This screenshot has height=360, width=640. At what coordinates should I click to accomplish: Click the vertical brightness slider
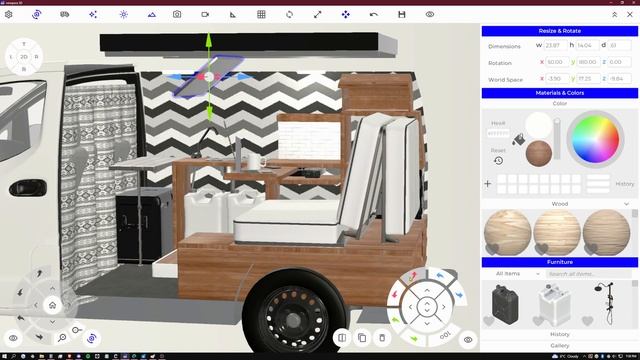[557, 139]
